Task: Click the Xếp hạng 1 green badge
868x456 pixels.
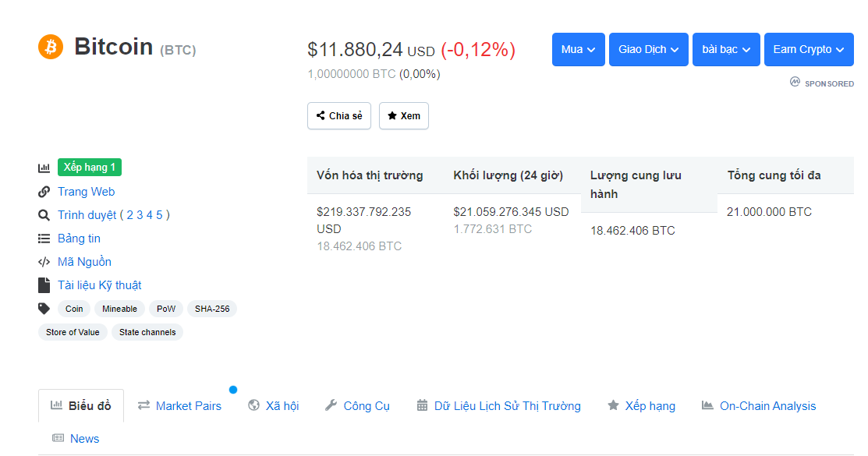Action: (90, 167)
